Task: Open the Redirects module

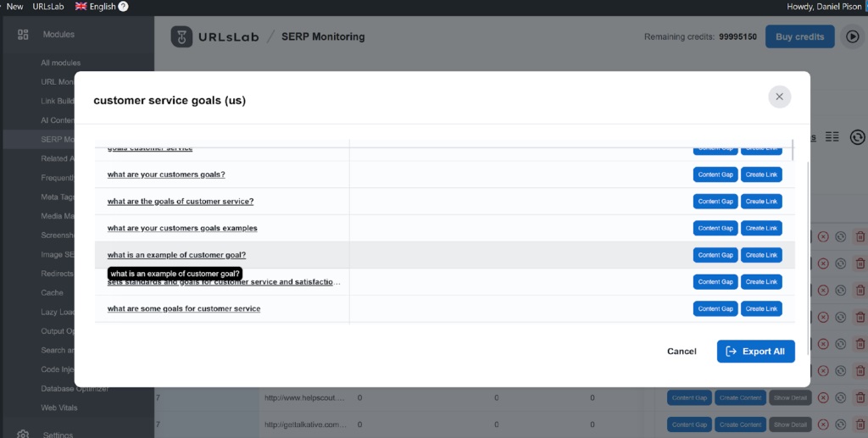Action: click(58, 274)
